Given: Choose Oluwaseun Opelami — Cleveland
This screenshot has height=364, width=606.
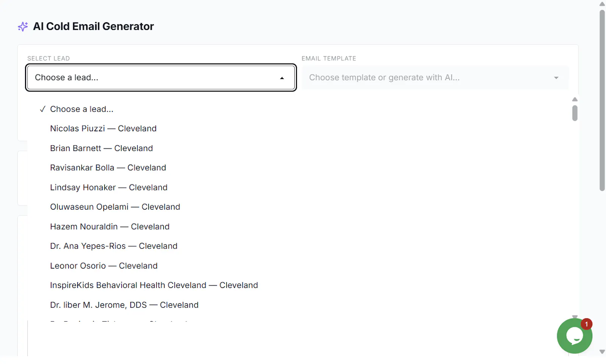Looking at the screenshot, I should 115,207.
